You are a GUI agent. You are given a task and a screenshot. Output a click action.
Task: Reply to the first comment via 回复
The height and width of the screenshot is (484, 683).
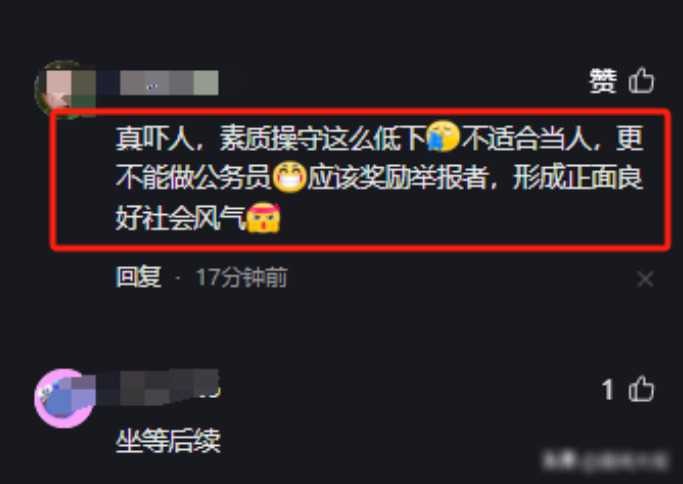[139, 277]
